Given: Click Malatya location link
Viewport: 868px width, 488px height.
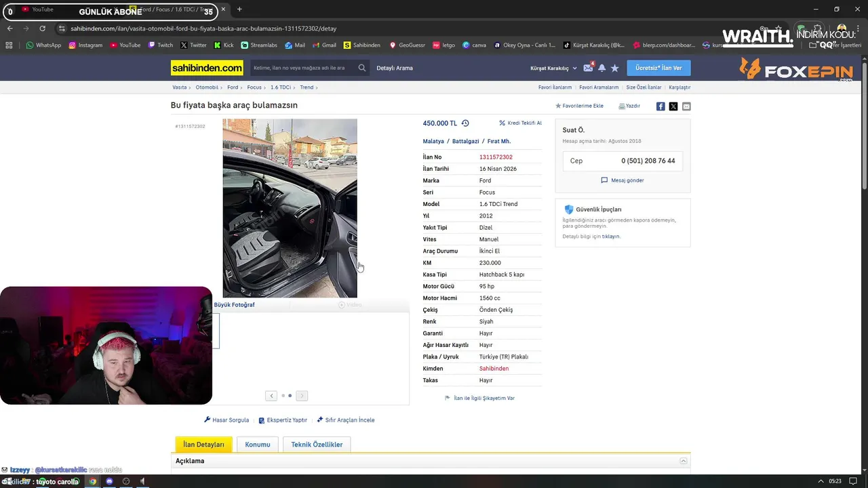Looking at the screenshot, I should (433, 142).
